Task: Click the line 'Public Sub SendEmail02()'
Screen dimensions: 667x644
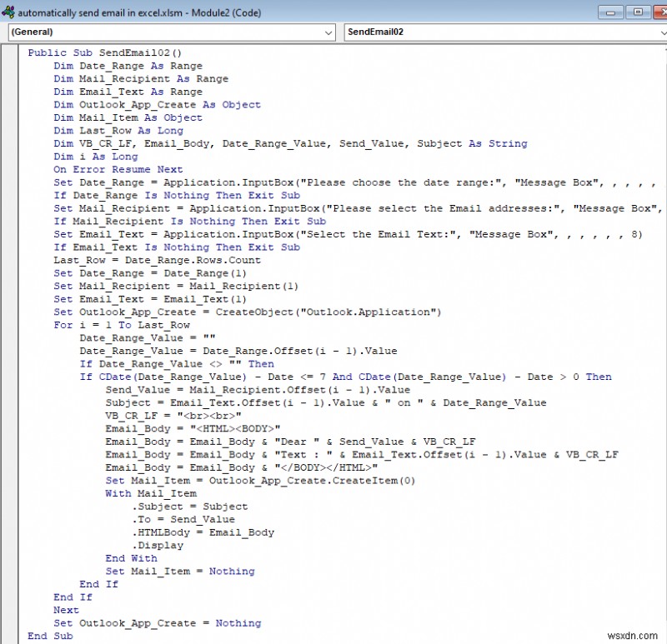Action: coord(105,52)
